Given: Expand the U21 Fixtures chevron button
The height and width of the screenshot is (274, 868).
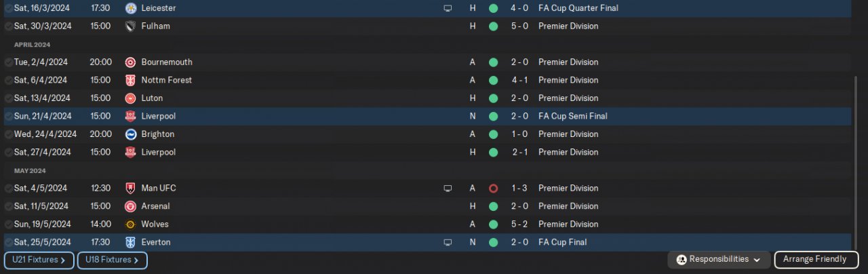Looking at the screenshot, I should coord(39,260).
